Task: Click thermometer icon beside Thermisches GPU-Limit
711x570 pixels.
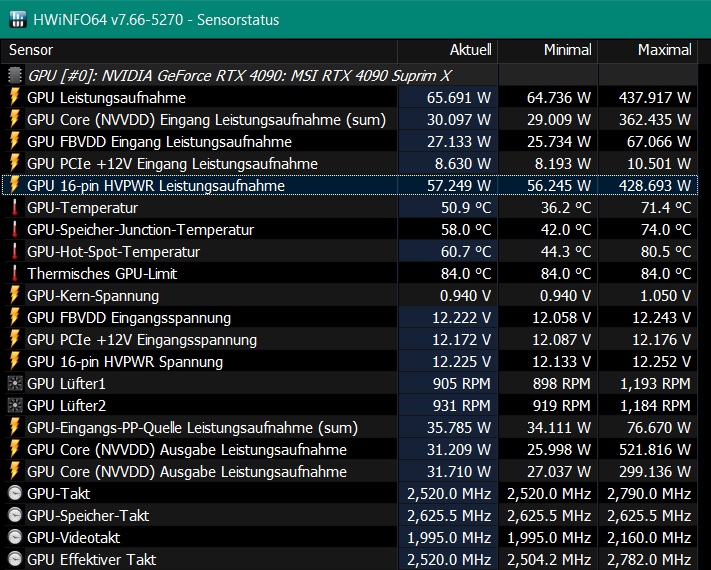Action: [15, 273]
